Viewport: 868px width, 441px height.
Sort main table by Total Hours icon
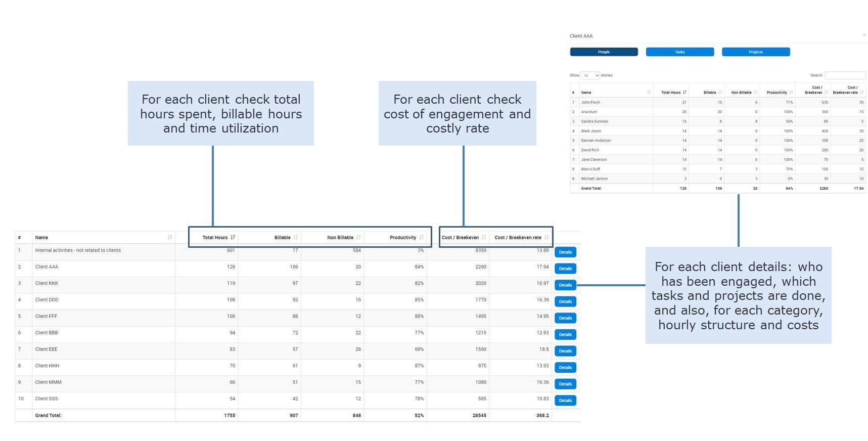click(x=233, y=237)
